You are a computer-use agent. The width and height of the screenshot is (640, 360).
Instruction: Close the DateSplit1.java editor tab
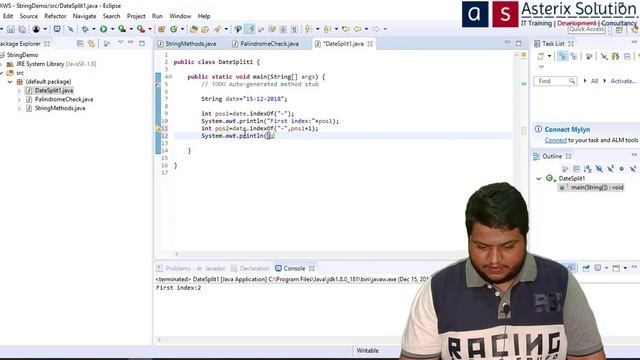(x=370, y=44)
